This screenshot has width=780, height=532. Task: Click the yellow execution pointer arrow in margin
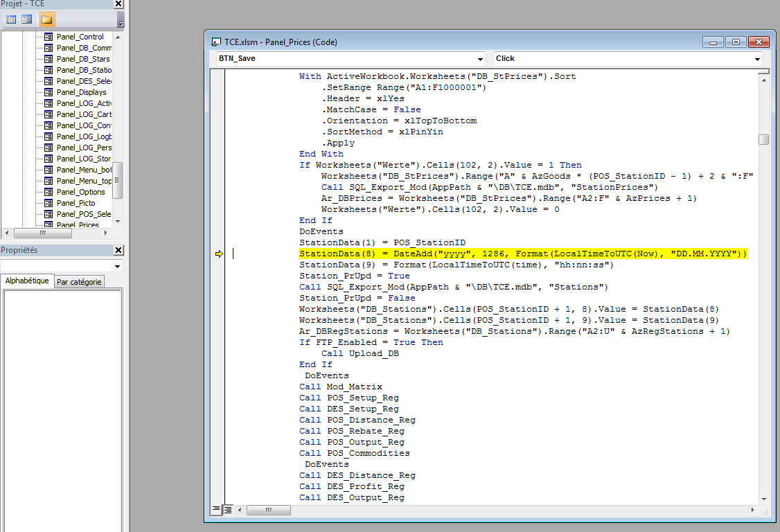pyautogui.click(x=220, y=254)
